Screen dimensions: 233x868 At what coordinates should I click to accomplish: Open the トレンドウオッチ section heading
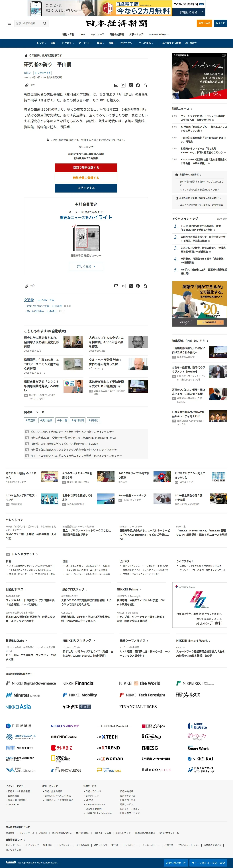(x=24, y=554)
